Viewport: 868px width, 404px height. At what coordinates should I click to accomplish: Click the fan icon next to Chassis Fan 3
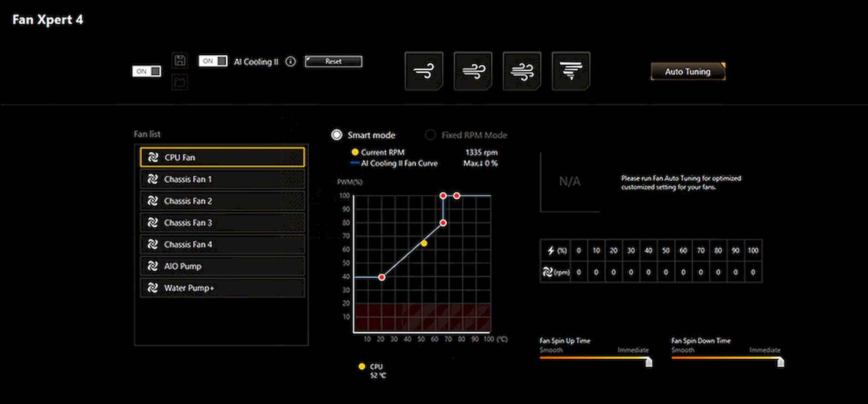click(153, 222)
